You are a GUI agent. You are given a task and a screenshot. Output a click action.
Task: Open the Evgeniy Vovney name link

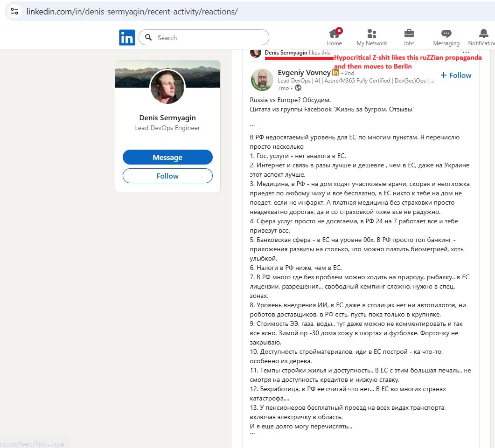tap(304, 73)
